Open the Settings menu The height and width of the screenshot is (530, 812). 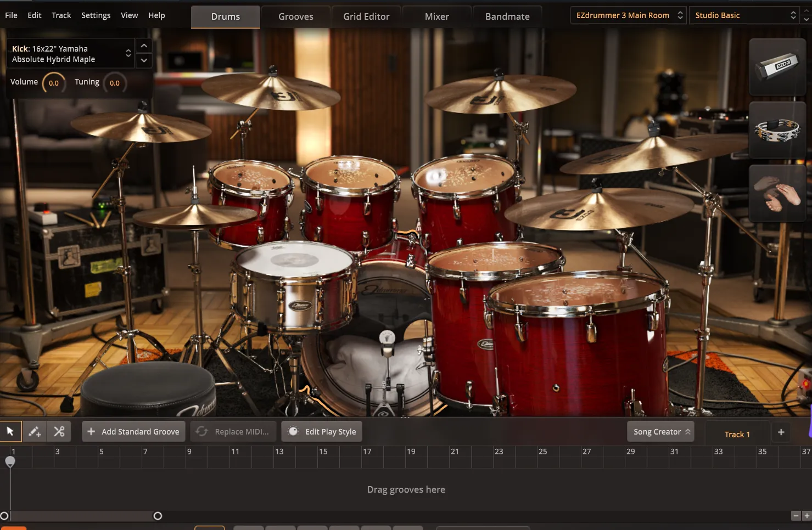tap(96, 15)
